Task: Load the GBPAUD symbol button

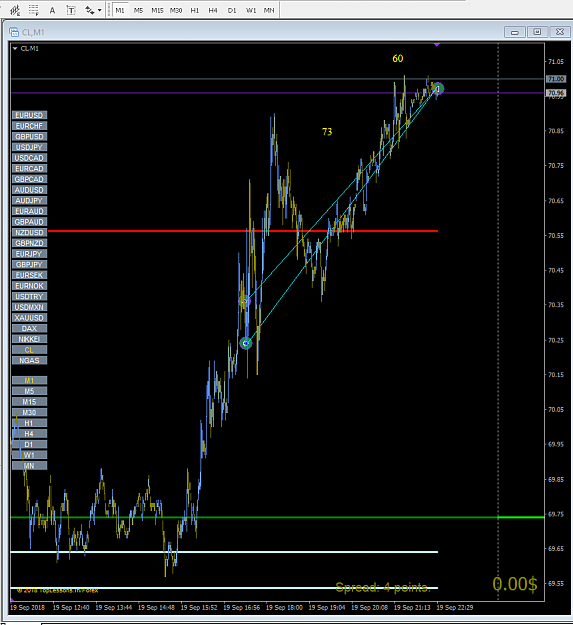Action: click(x=29, y=222)
